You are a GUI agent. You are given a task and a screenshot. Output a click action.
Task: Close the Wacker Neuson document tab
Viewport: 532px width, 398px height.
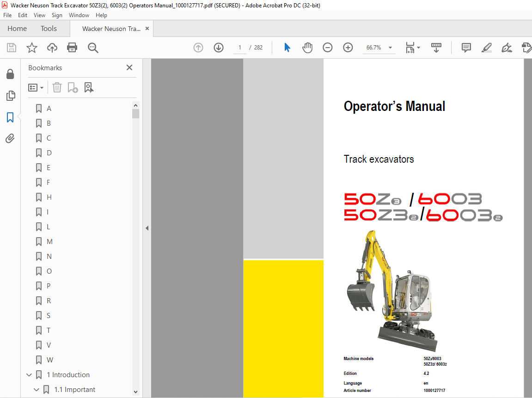pyautogui.click(x=147, y=29)
